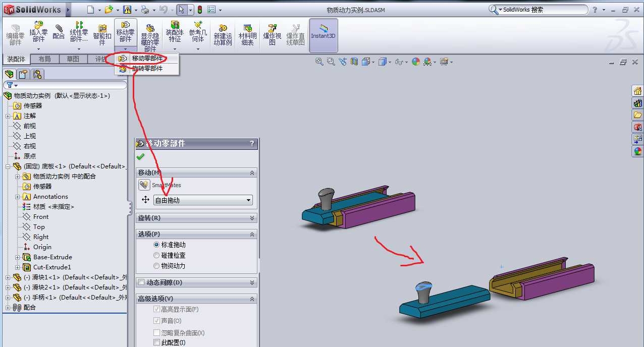The width and height of the screenshot is (644, 347).
Task: Click the Options list icon in title toolbar
Action: click(211, 10)
